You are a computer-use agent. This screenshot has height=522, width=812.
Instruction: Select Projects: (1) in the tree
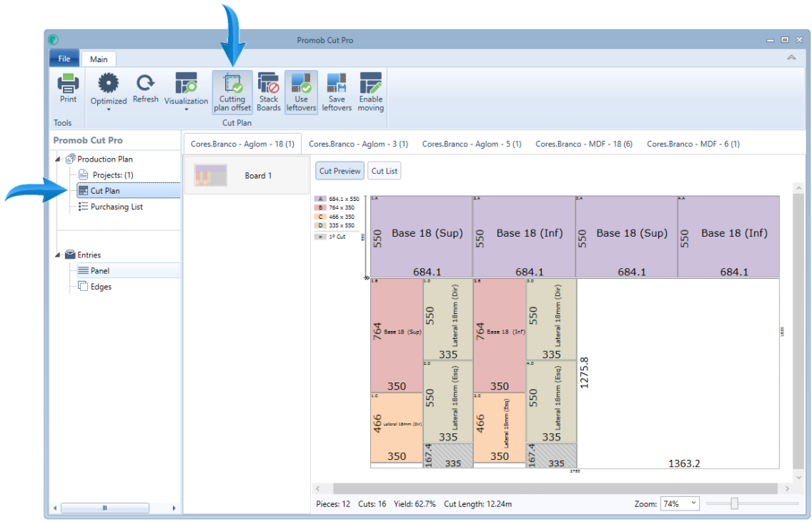(113, 175)
